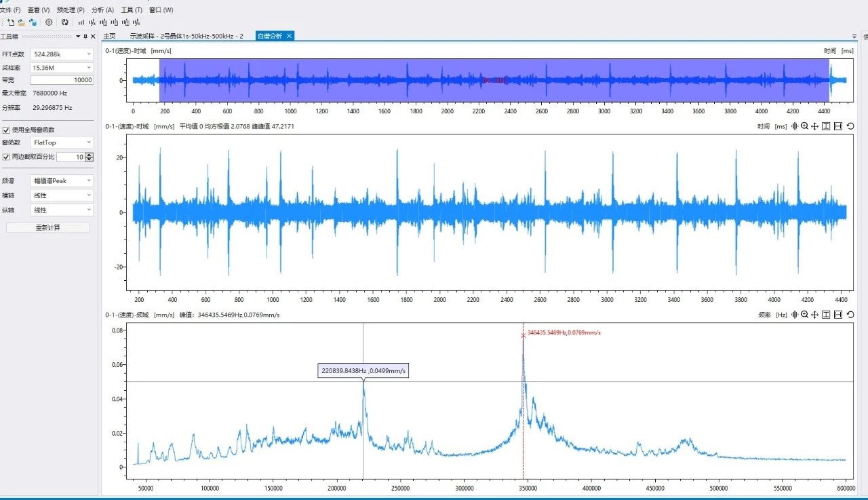Click the horizontal-fit H icon above the spectrum plot
The height and width of the screenshot is (500, 868).
(x=838, y=315)
